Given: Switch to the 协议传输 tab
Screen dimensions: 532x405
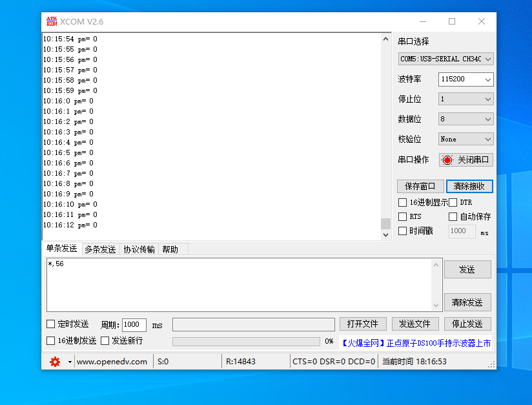Looking at the screenshot, I should [139, 249].
